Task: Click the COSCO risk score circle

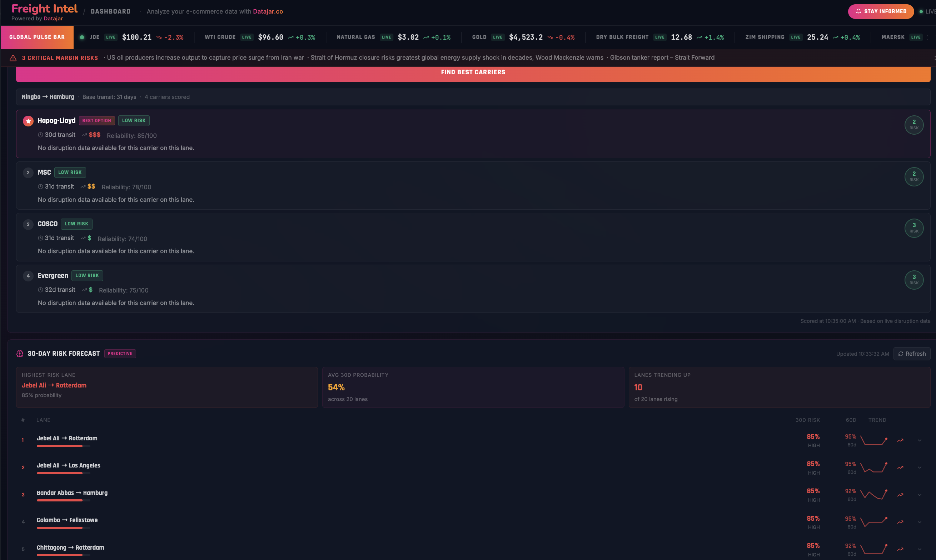Action: coord(914,228)
